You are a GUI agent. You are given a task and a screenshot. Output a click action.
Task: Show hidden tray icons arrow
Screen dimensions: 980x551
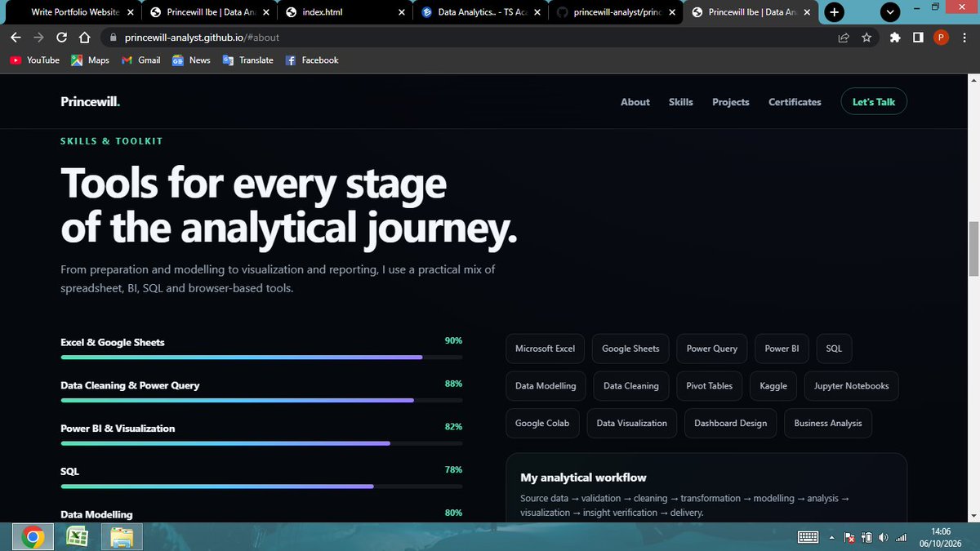coord(831,537)
